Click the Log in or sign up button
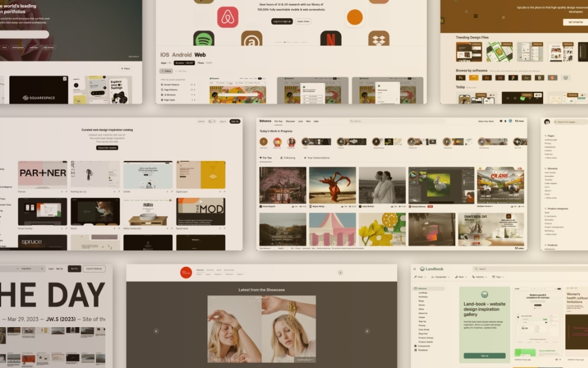588x368 pixels. [x=282, y=21]
